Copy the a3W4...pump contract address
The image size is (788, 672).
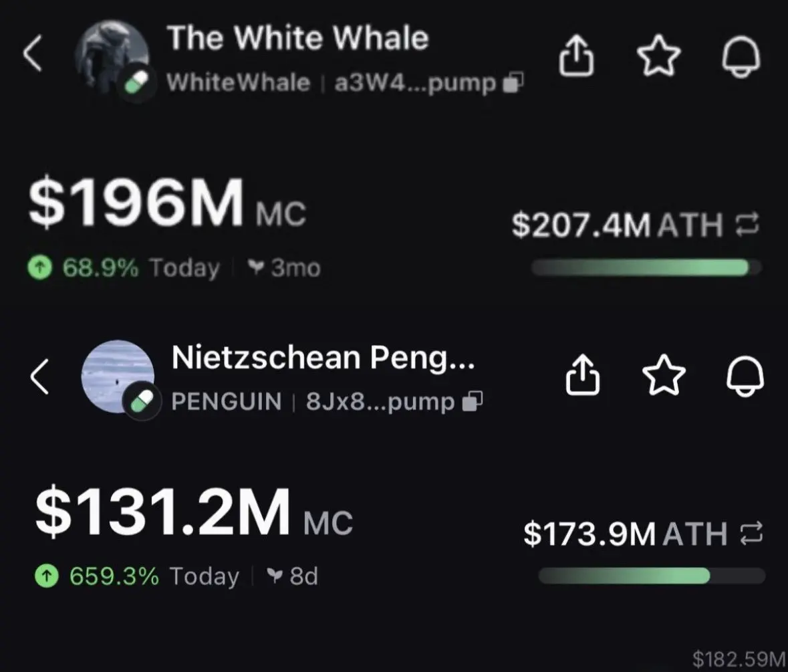point(513,82)
